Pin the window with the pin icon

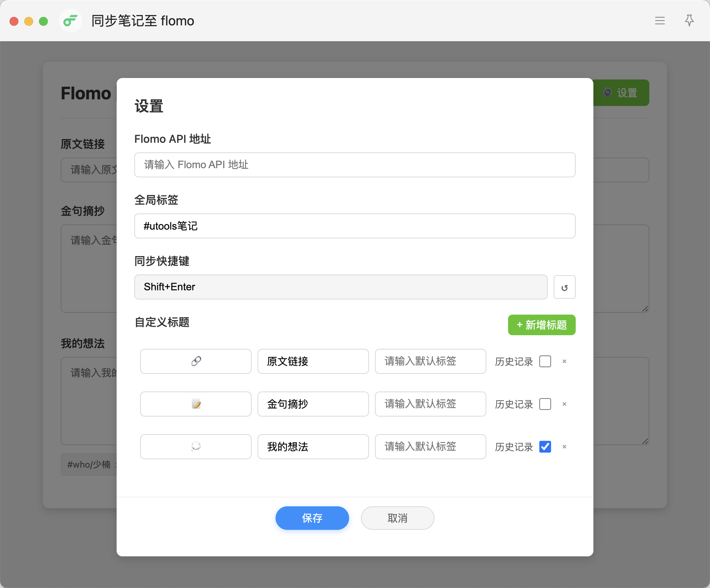(x=689, y=21)
